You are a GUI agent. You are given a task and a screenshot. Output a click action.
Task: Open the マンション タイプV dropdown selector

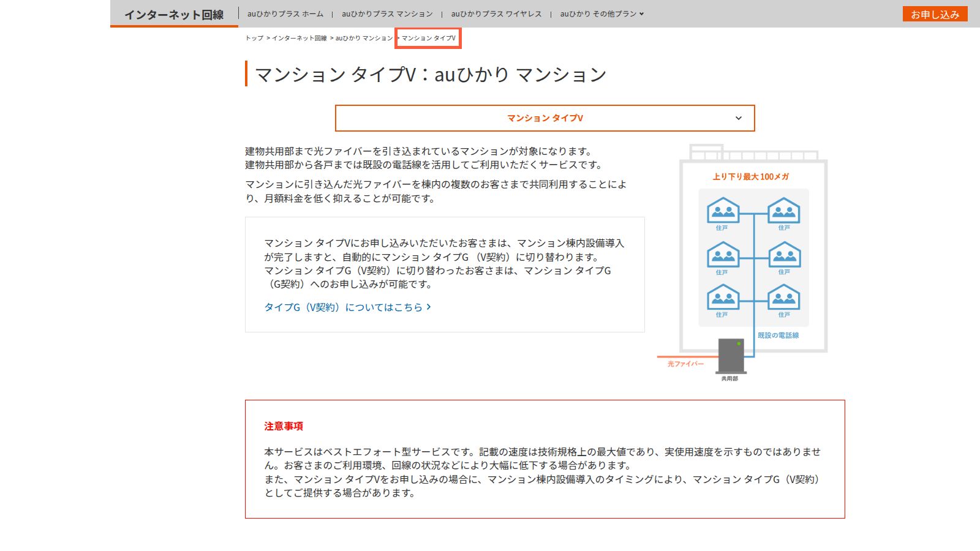545,118
